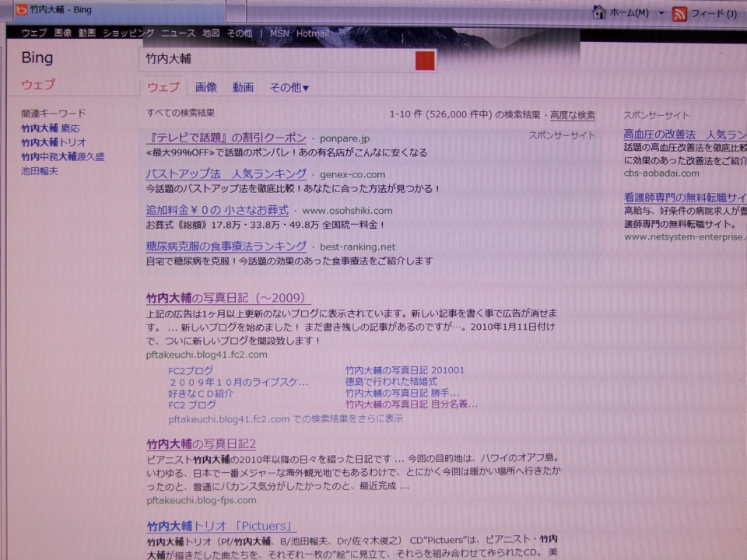
Task: Open sublink ２００９年１０月のライブスケ…
Action: [x=239, y=382]
